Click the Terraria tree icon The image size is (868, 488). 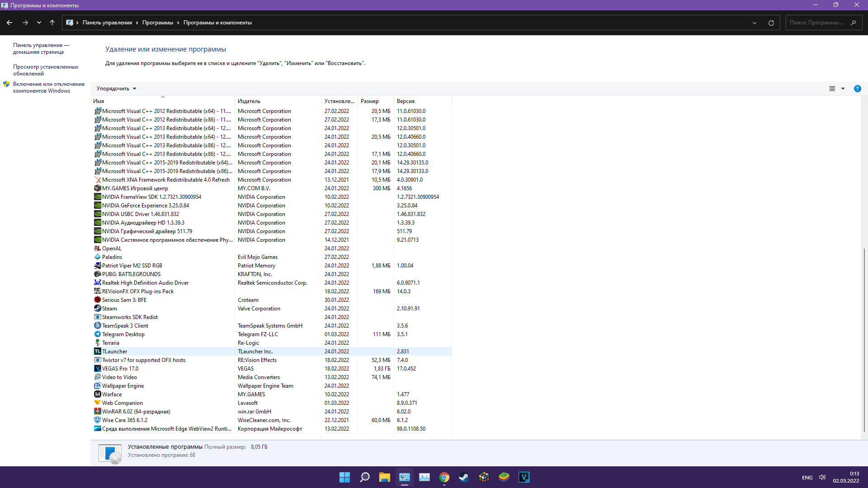(97, 343)
